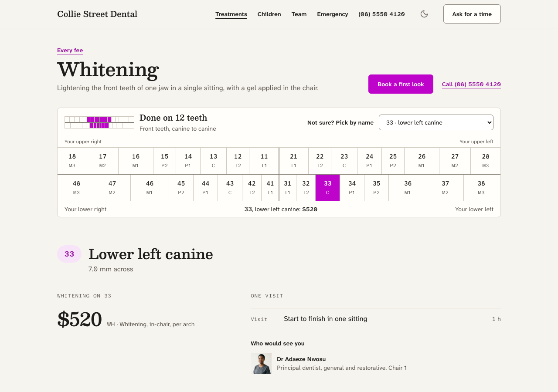Select tooth 22 in the chart
Viewport: 558px width, 392px height.
(320, 161)
